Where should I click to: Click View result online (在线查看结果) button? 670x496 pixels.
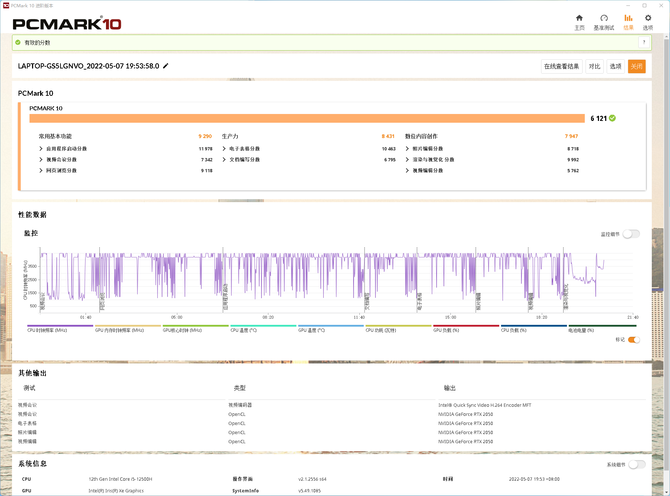(x=561, y=66)
